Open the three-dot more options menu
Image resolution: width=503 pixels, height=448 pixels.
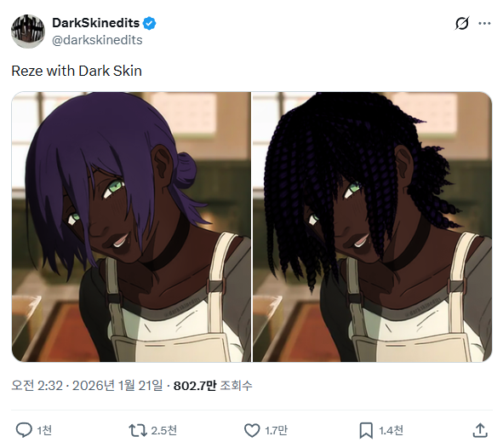point(485,23)
